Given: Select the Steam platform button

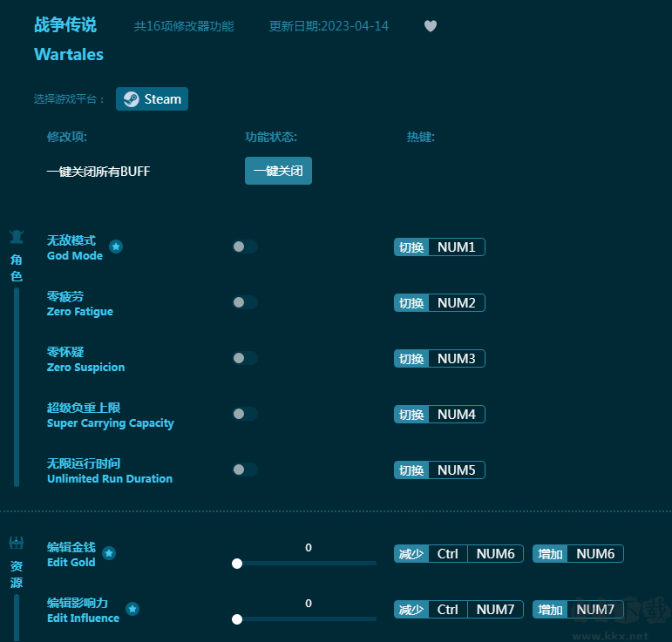Looking at the screenshot, I should [153, 99].
